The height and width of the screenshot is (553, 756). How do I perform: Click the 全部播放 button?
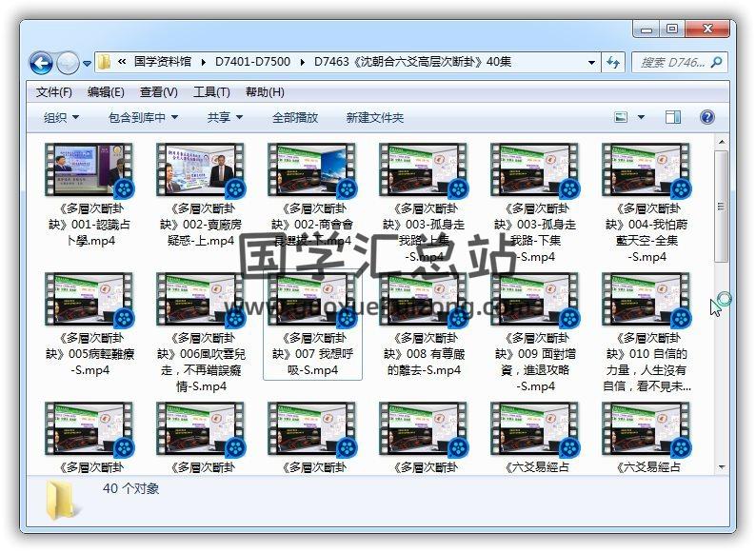[x=295, y=117]
